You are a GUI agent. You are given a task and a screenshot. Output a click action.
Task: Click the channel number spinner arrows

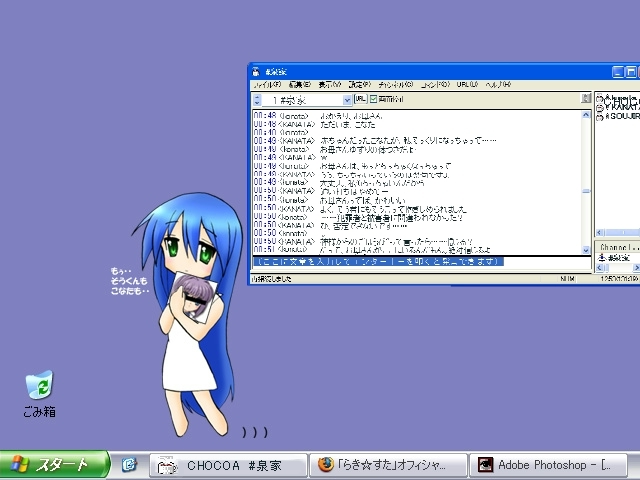pos(257,100)
